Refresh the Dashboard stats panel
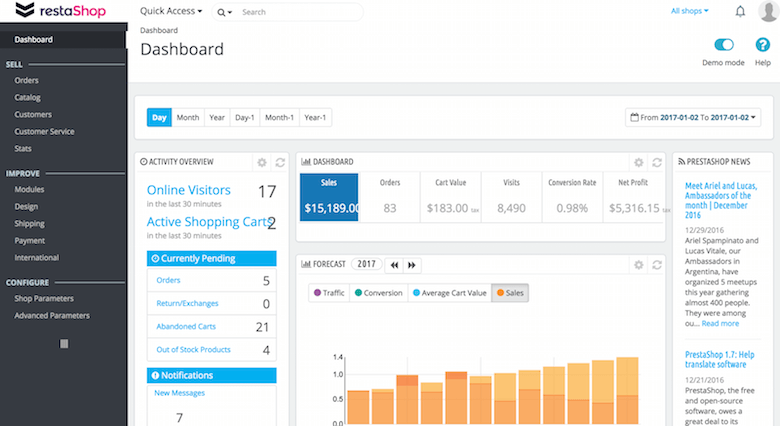780x426 pixels. click(656, 162)
